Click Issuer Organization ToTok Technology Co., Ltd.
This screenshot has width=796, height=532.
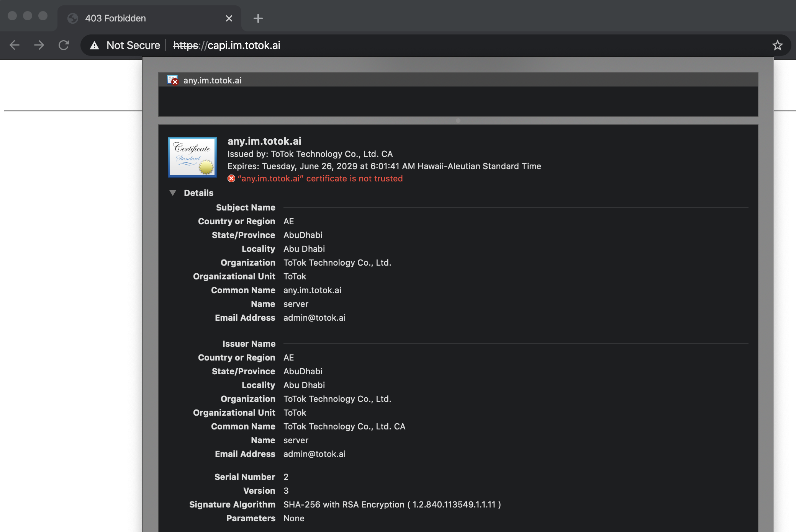337,399
